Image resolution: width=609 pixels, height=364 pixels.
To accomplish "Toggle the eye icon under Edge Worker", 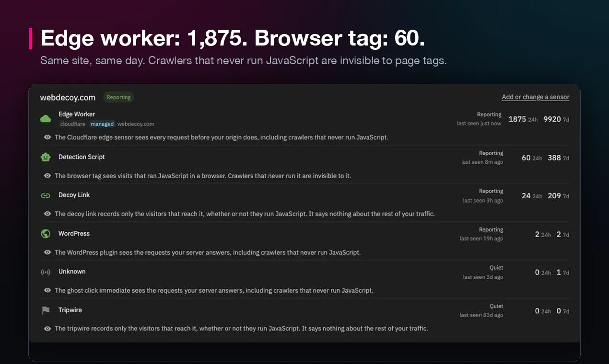I will click(47, 137).
